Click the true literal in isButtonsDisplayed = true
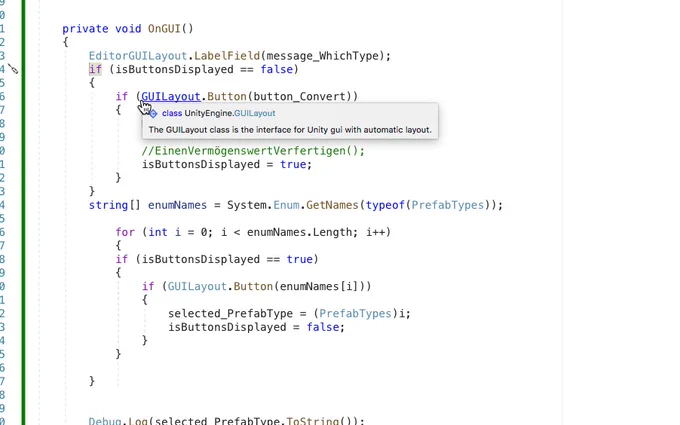Viewport: 680px width, 425px height. click(x=293, y=164)
